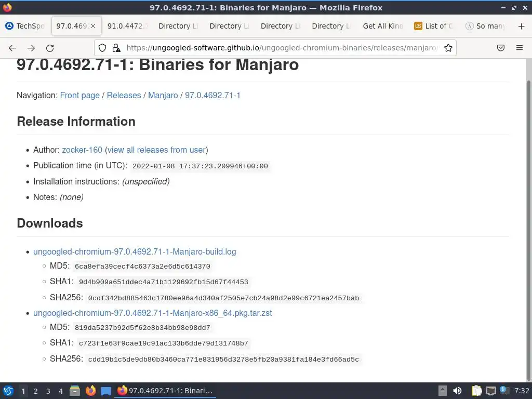Viewport: 532px width, 399px height.
Task: Click the forward navigation arrow
Action: pos(31,48)
